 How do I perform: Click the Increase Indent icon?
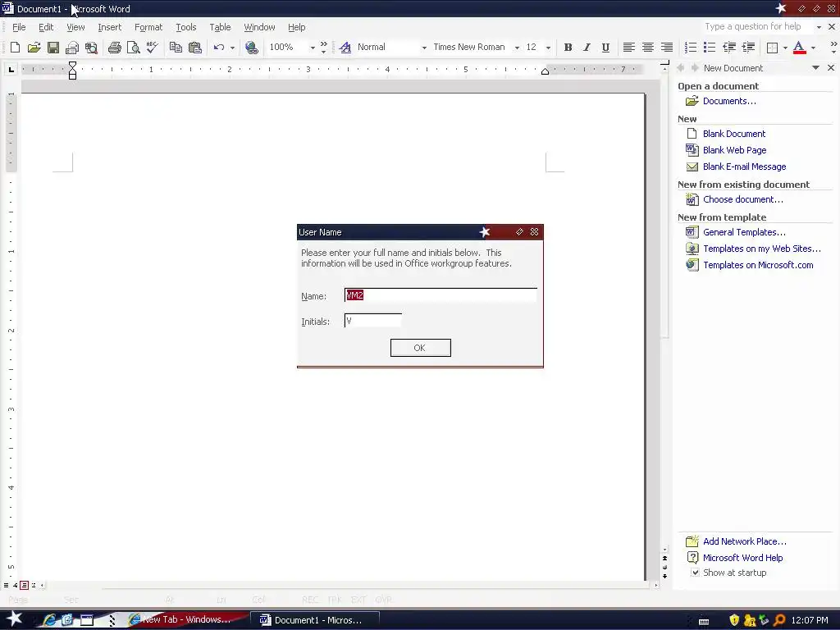[x=748, y=47]
